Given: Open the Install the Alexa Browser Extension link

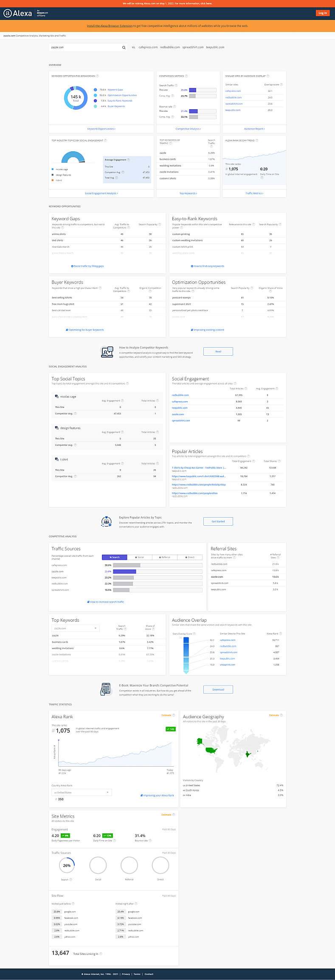Looking at the screenshot, I should (110, 26).
